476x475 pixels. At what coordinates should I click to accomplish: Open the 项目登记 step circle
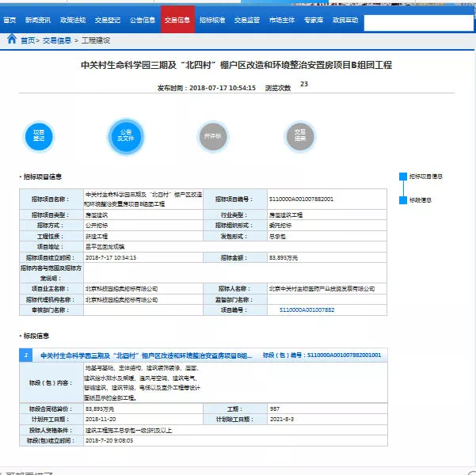39,136
